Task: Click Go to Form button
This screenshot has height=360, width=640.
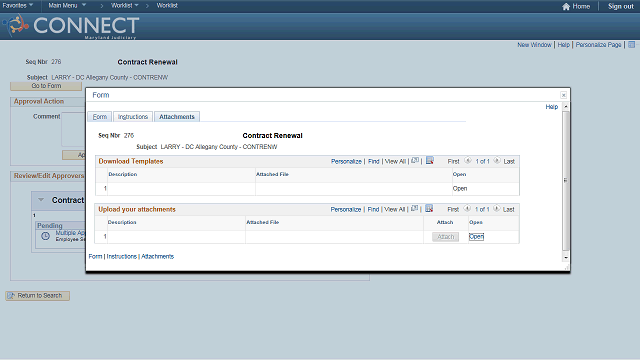Action: pos(46,86)
